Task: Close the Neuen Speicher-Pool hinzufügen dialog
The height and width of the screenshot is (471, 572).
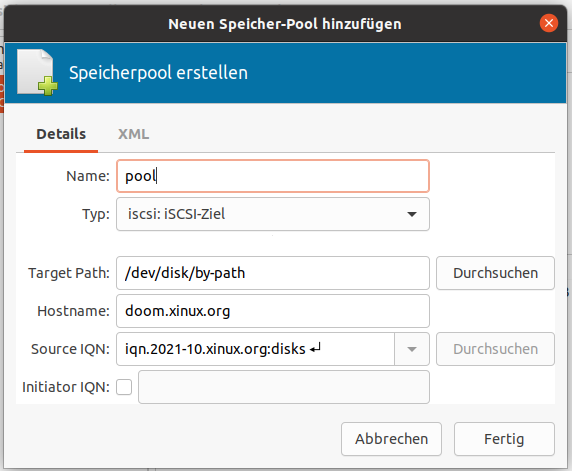Action: 549,23
